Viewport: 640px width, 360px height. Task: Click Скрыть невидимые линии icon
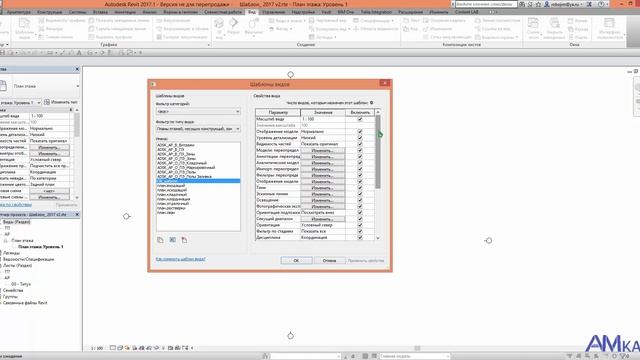(x=91, y=29)
